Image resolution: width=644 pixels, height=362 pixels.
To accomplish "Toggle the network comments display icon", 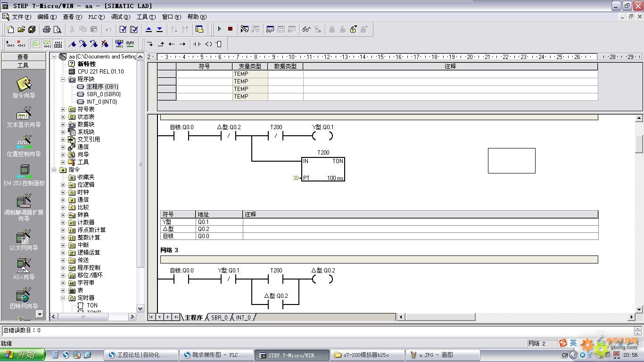I will (x=47, y=44).
